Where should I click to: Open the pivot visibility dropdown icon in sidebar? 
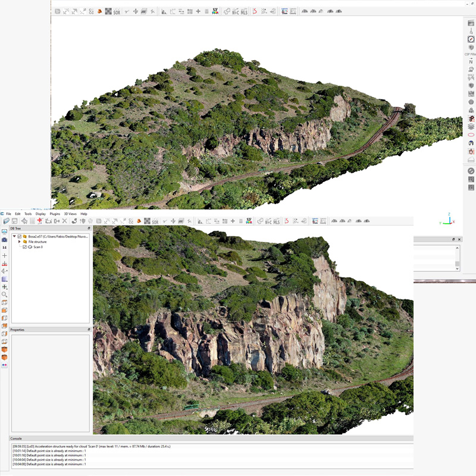click(x=4, y=287)
